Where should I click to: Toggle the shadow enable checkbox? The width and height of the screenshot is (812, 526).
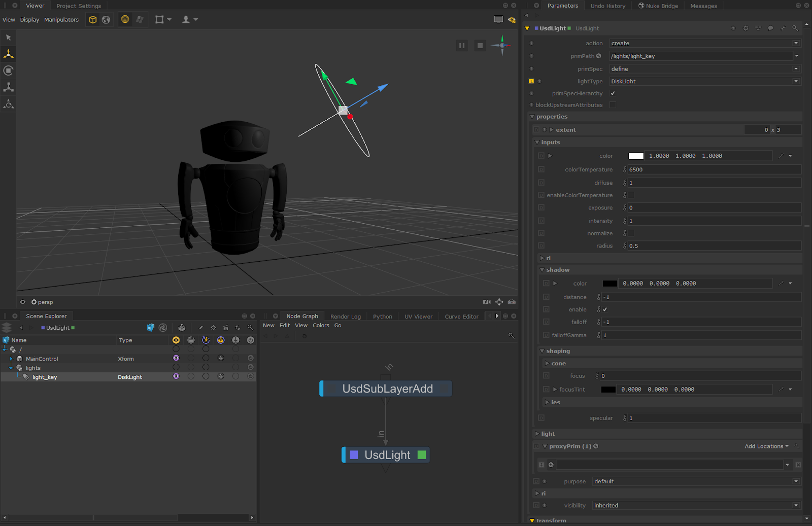(x=605, y=309)
